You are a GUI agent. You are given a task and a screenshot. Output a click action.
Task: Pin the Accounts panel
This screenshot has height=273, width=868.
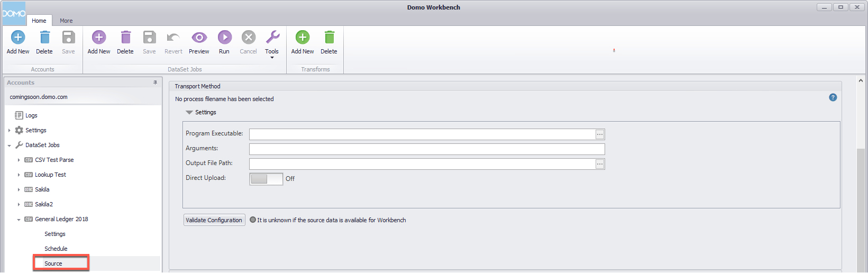(x=155, y=83)
